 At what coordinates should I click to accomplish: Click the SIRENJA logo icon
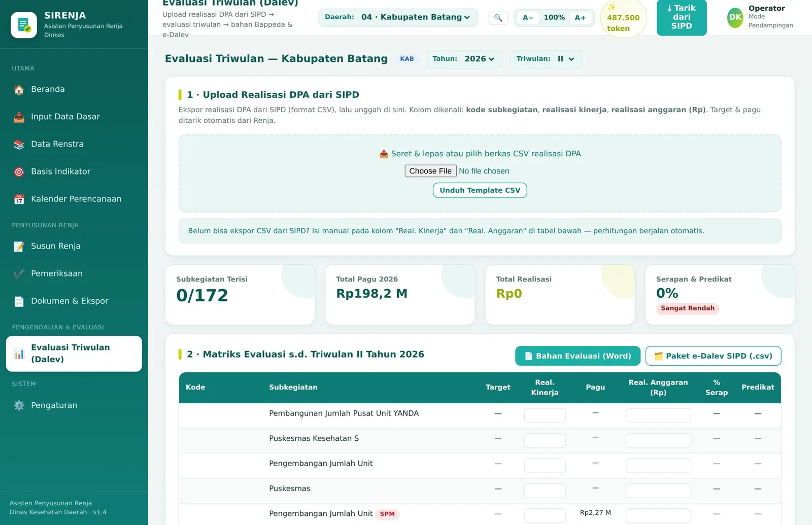click(x=24, y=25)
